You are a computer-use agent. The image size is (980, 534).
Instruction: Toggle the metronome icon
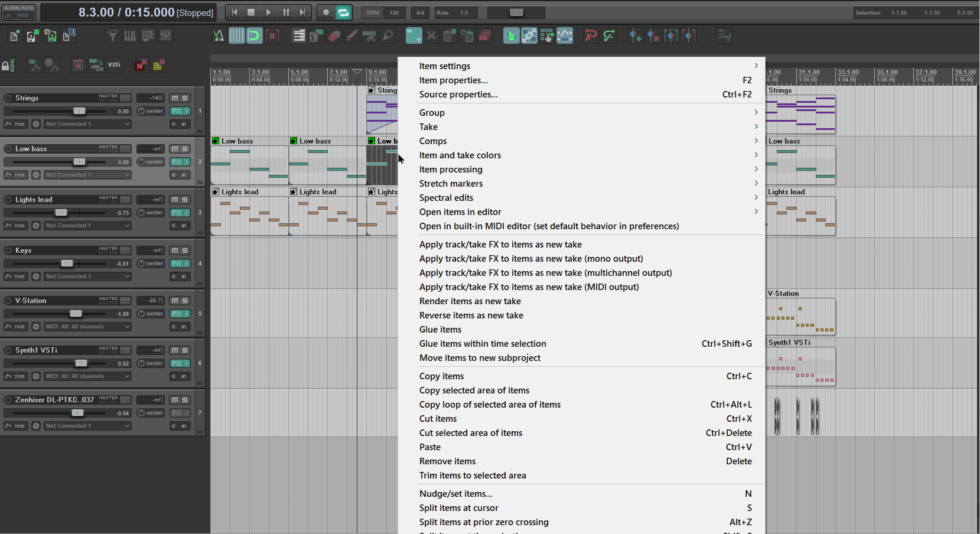point(218,36)
